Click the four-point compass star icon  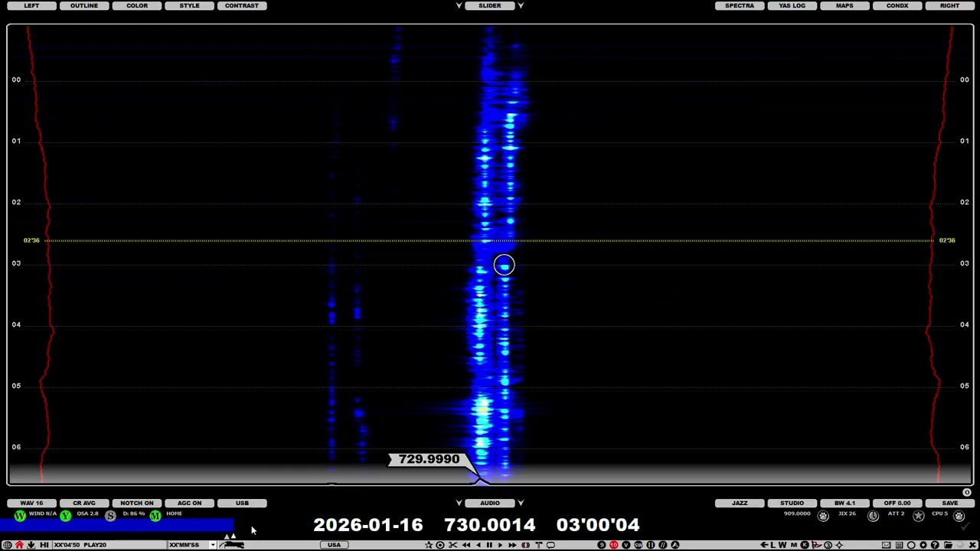(x=839, y=545)
